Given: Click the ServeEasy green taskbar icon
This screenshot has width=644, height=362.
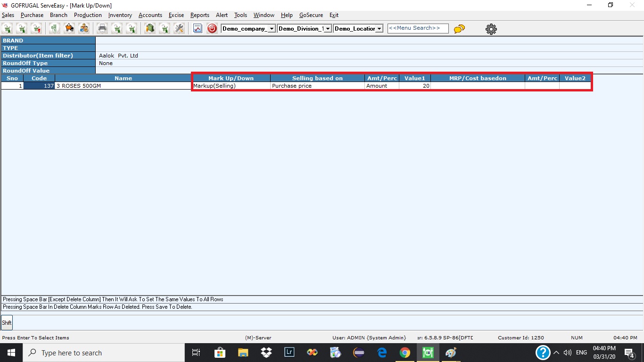Looking at the screenshot, I should 428,353.
